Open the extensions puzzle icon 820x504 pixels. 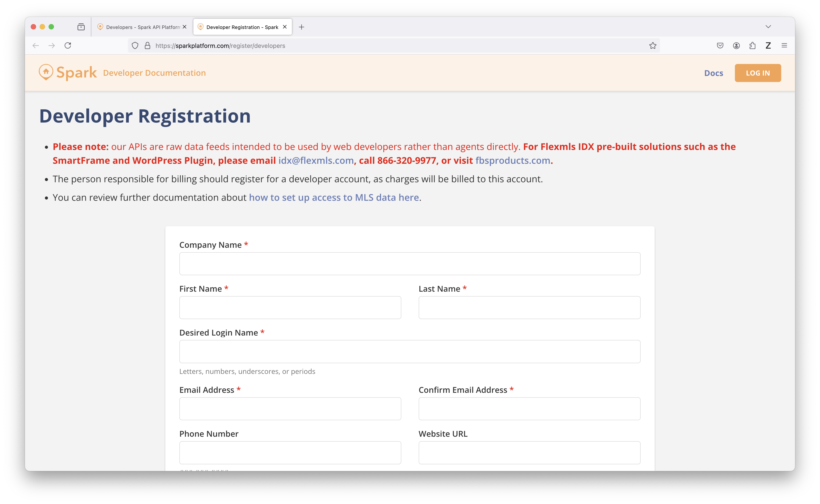click(x=752, y=46)
